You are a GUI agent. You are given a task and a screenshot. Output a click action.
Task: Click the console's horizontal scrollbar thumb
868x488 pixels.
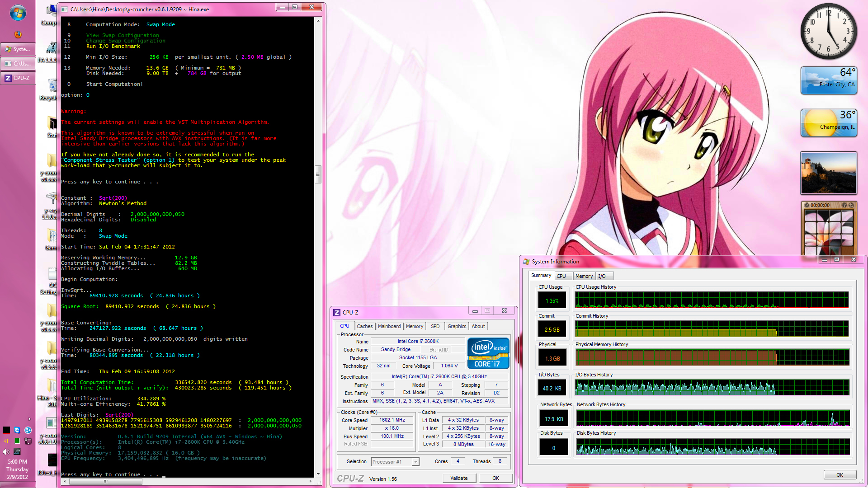(x=106, y=481)
